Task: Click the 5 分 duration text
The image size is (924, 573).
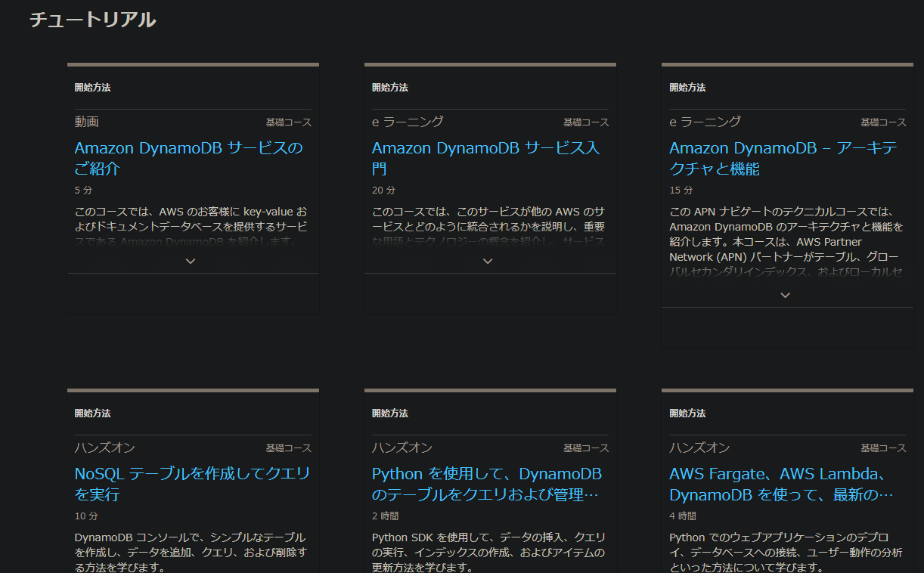Action: (x=83, y=190)
